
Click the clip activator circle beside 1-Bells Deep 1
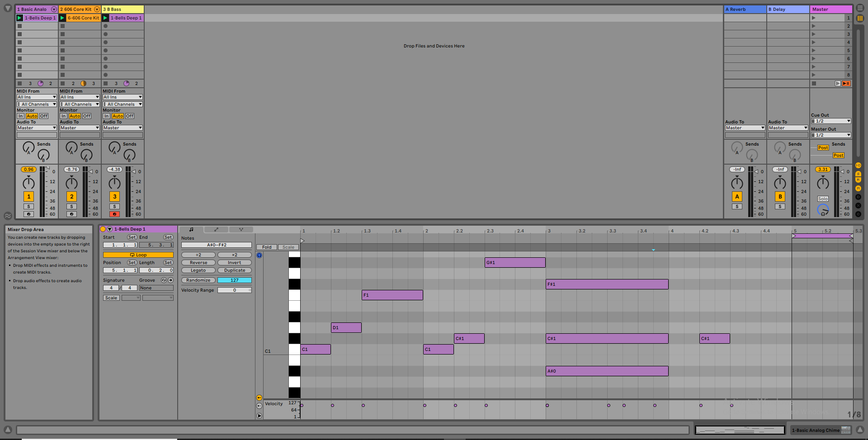tap(103, 229)
